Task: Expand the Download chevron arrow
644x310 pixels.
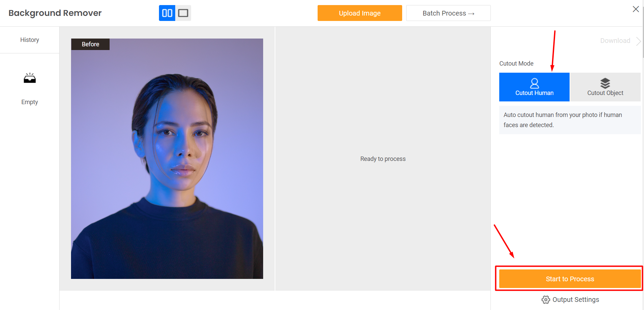Action: (638, 41)
